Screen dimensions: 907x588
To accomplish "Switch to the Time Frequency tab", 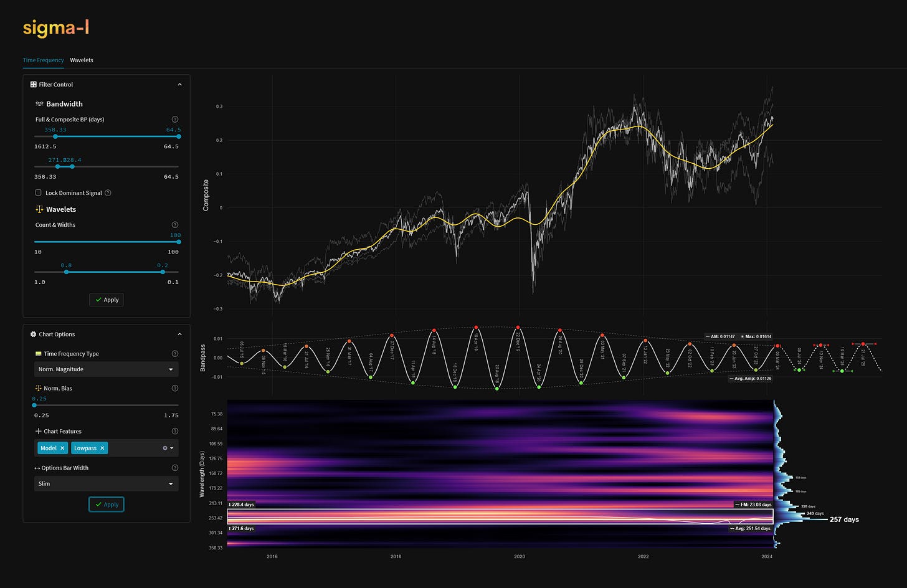I will [x=43, y=60].
